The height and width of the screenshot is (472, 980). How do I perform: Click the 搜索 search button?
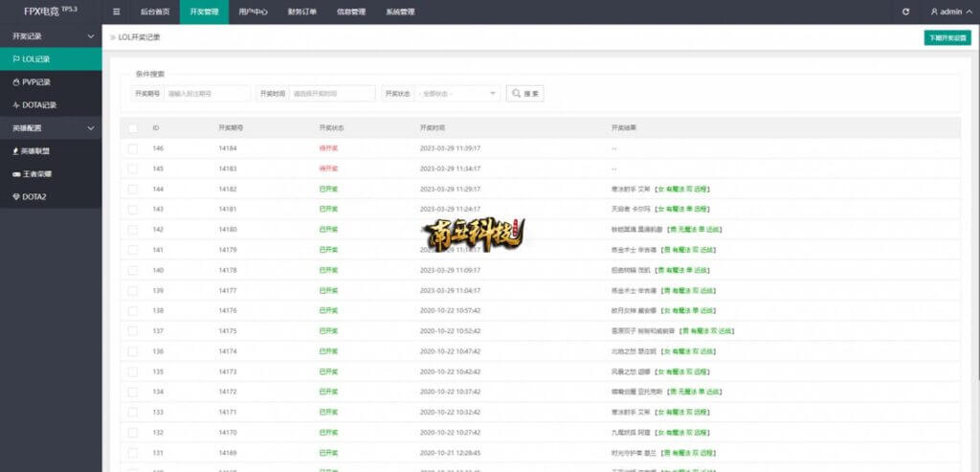click(x=525, y=93)
